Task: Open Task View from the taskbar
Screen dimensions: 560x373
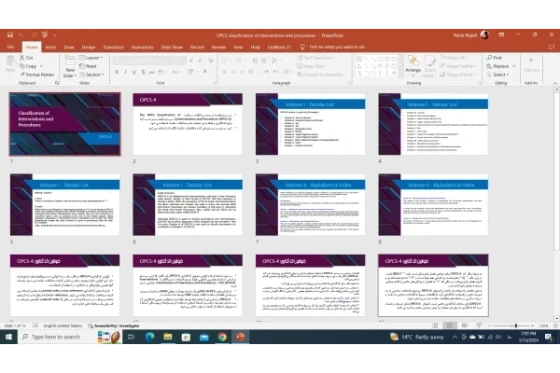Action: click(x=131, y=337)
